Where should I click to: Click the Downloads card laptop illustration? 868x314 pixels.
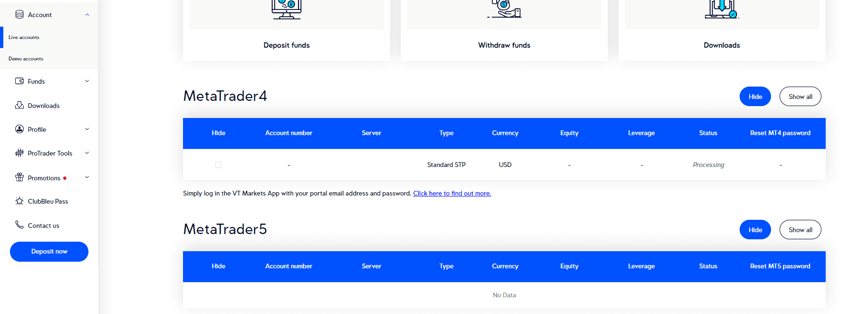pyautogui.click(x=722, y=9)
